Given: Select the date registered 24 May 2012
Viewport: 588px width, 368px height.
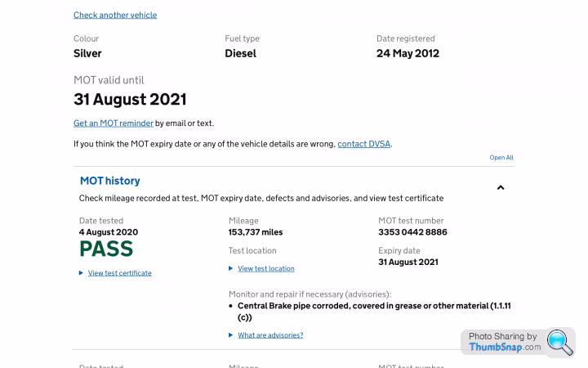Looking at the screenshot, I should 408,53.
